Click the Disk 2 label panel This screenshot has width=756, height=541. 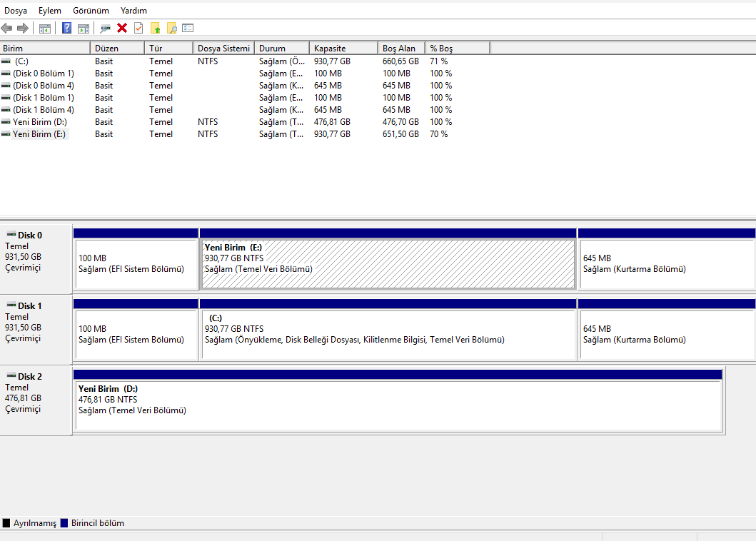point(36,398)
